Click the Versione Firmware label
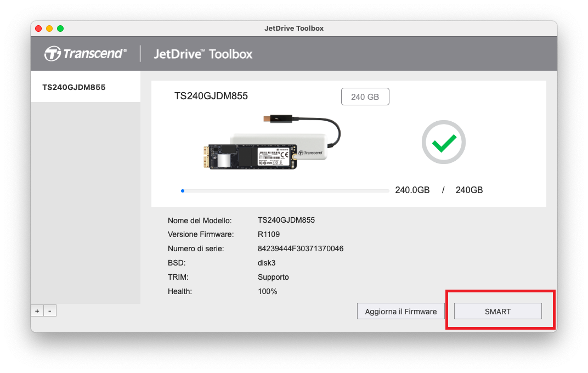588x373 pixels. [x=201, y=234]
